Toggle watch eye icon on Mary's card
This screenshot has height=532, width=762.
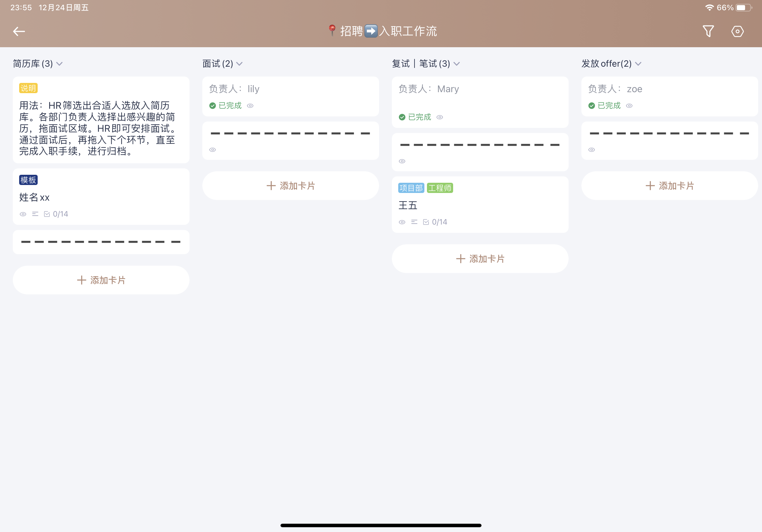coord(440,117)
